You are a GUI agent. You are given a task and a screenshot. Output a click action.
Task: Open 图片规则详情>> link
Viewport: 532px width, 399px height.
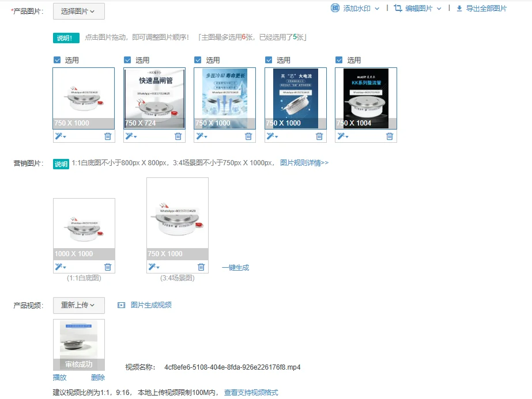tap(304, 163)
